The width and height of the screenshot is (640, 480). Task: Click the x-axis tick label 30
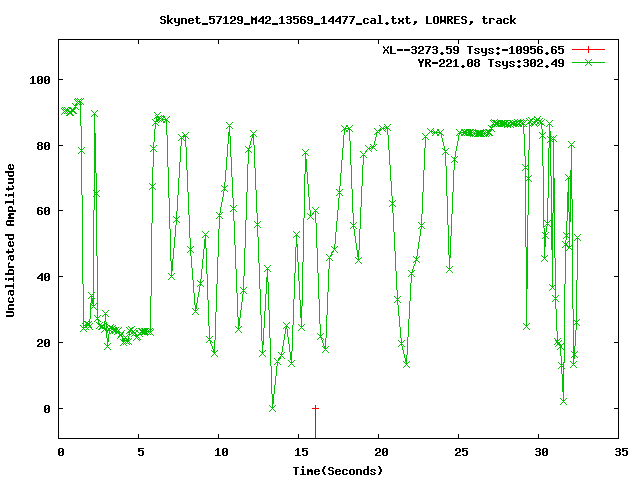[541, 452]
